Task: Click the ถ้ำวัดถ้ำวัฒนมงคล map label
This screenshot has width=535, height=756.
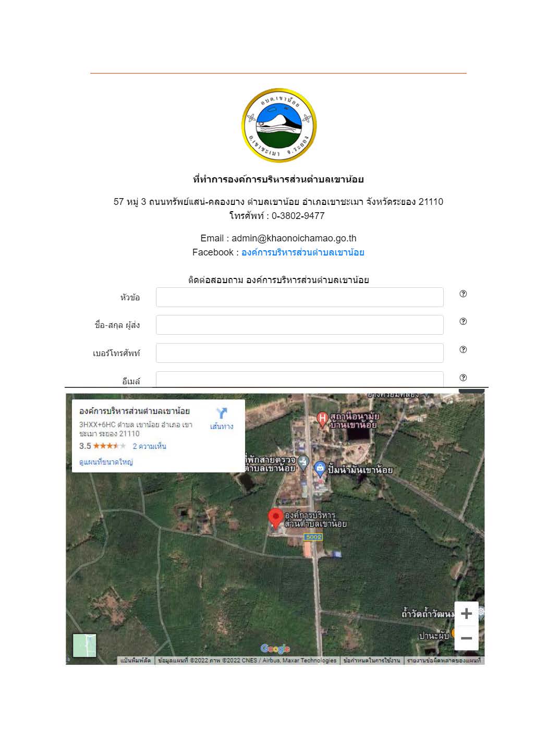Action: [428, 614]
